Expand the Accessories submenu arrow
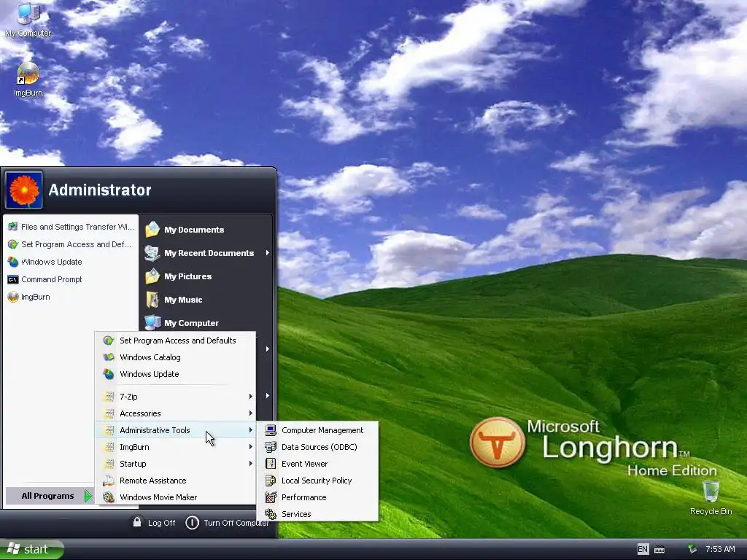 pyautogui.click(x=251, y=413)
